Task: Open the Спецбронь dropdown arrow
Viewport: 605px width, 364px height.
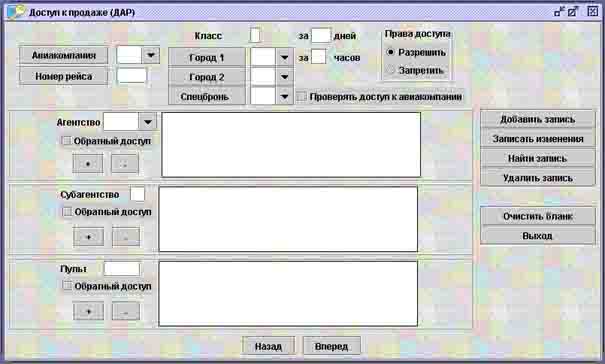Action: pos(285,97)
